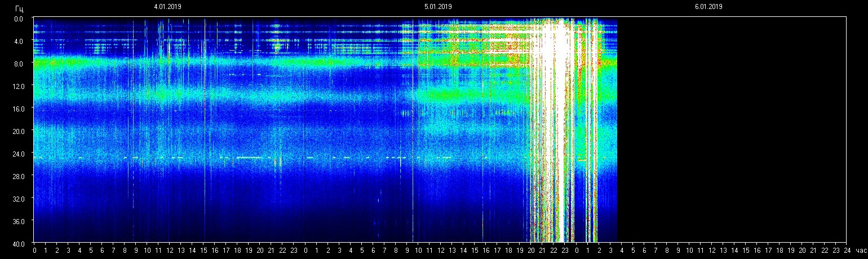Click the empty black area under 6.01.2019

tap(733, 129)
